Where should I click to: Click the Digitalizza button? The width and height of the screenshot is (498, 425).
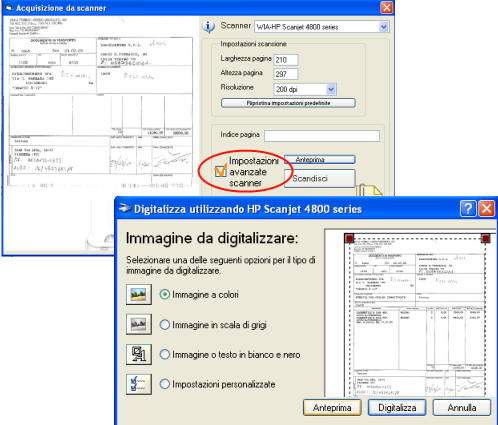[397, 407]
